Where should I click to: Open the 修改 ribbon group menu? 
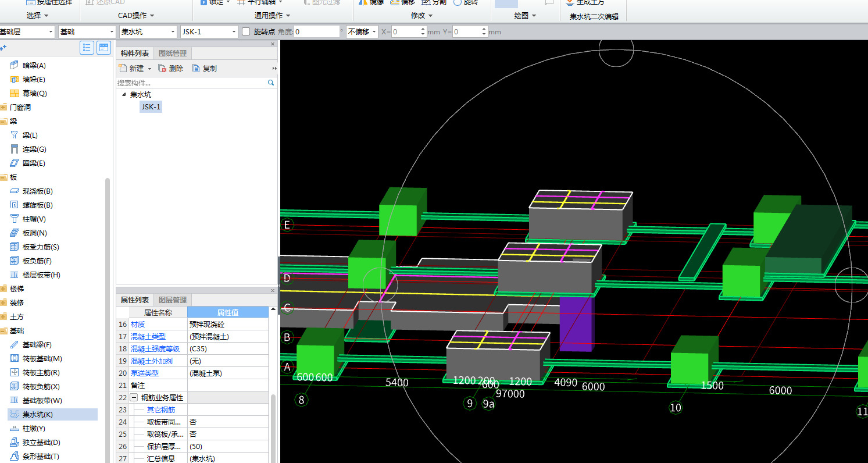422,16
